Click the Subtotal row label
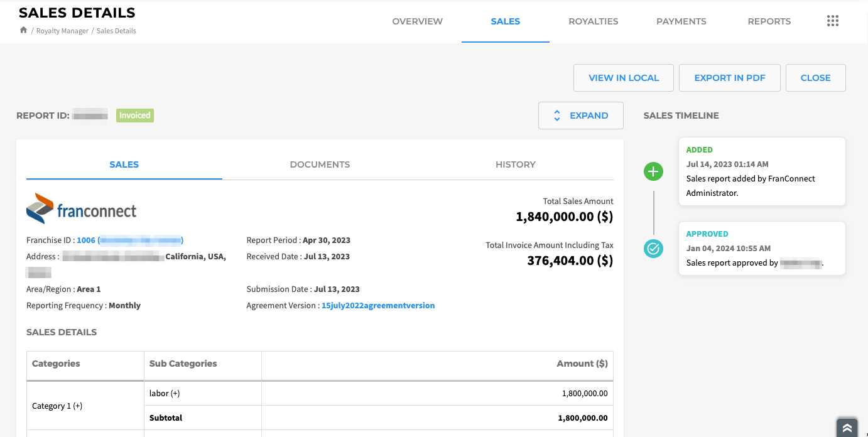 point(166,418)
